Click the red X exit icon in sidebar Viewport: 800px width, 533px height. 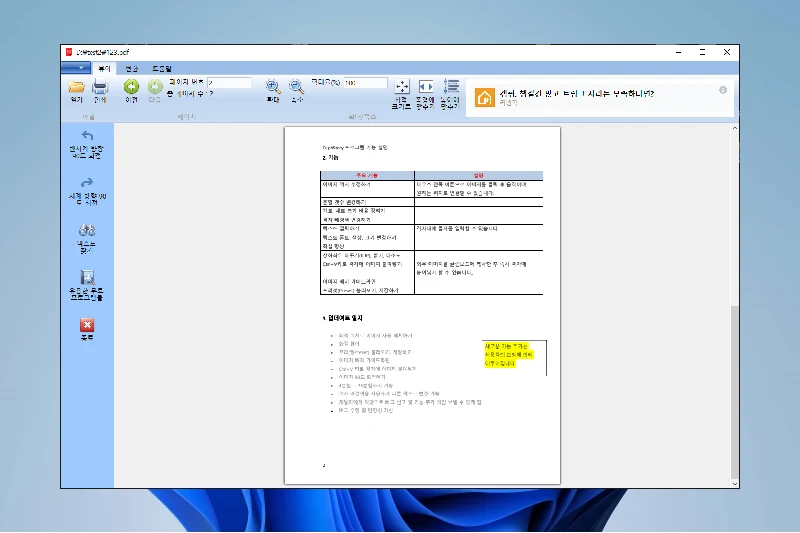(87, 329)
